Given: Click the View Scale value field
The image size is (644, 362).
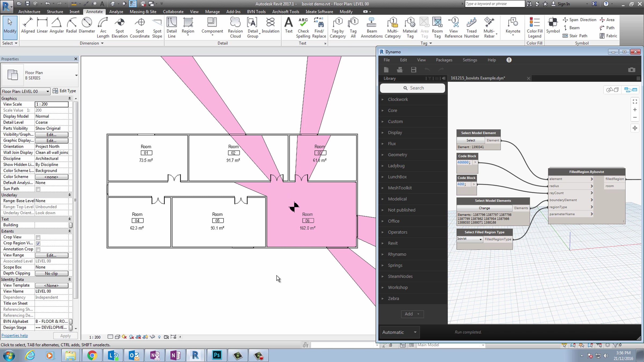Looking at the screenshot, I should (52, 104).
